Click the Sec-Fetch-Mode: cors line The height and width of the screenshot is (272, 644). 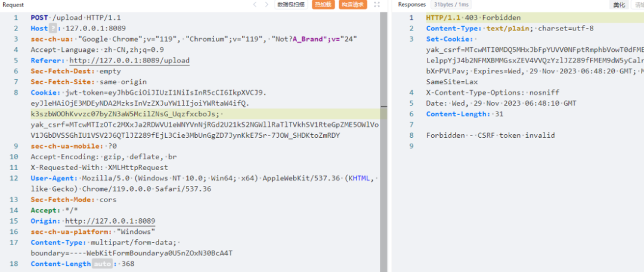(x=73, y=199)
